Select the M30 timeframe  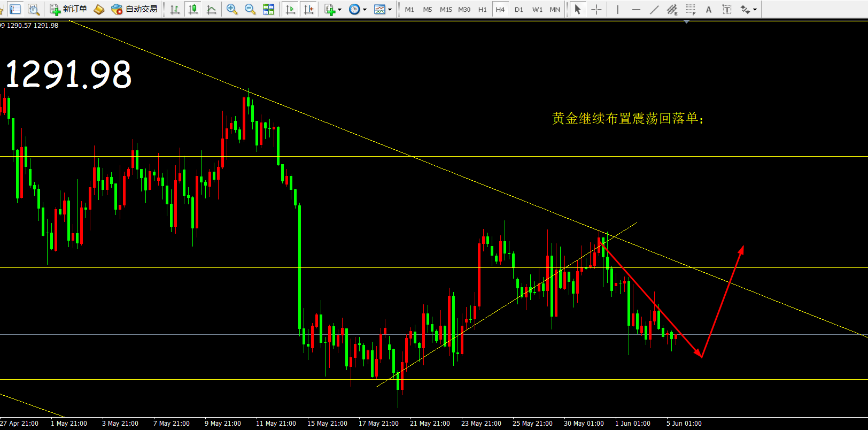pyautogui.click(x=464, y=10)
